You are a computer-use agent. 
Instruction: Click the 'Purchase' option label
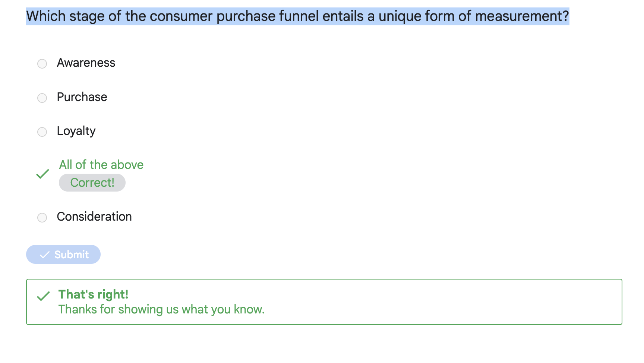(x=82, y=97)
